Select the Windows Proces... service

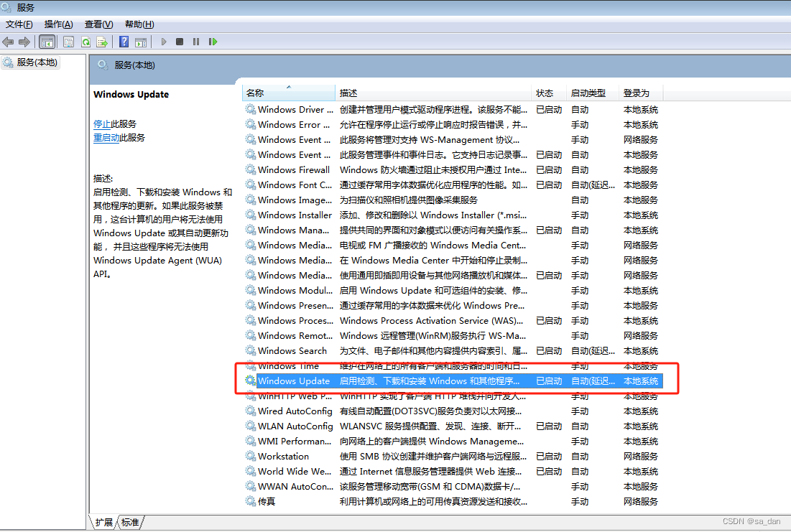point(453,320)
